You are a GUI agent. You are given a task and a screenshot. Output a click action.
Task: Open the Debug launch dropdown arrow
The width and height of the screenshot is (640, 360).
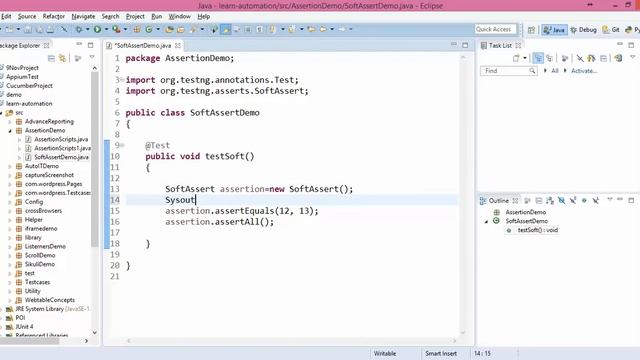coord(87,29)
